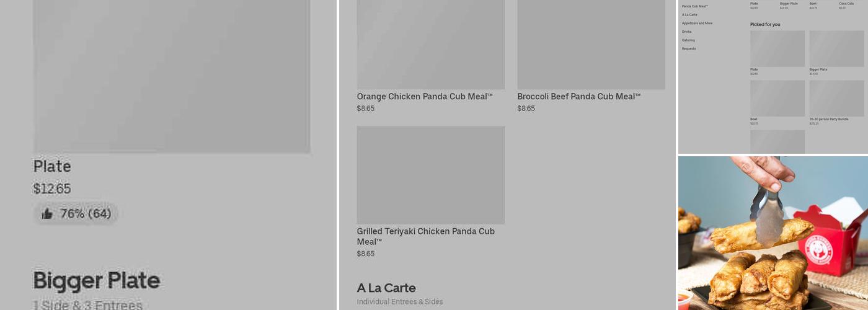Click the thumbs-up icon beside 76% rating
Image resolution: width=868 pixels, height=310 pixels.
click(x=47, y=214)
